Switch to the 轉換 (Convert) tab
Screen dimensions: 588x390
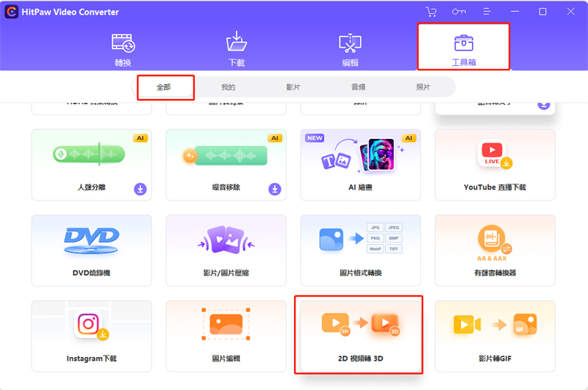pos(123,50)
